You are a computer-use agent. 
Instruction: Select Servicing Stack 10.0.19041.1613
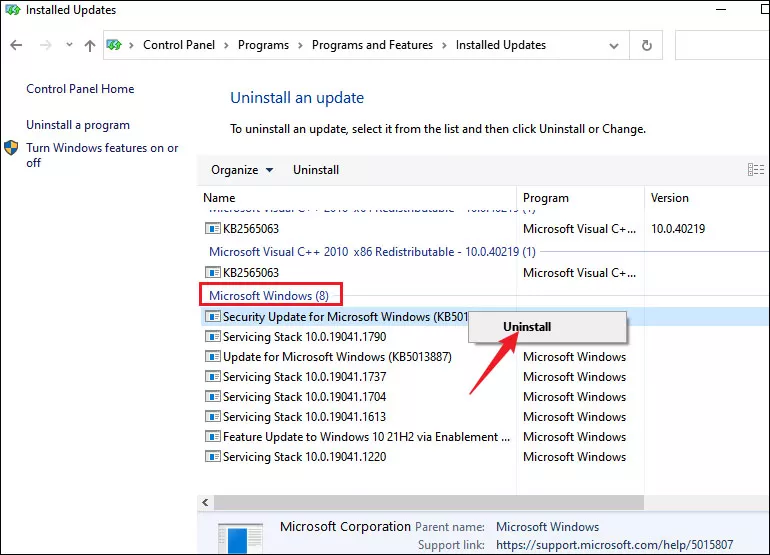coord(304,417)
